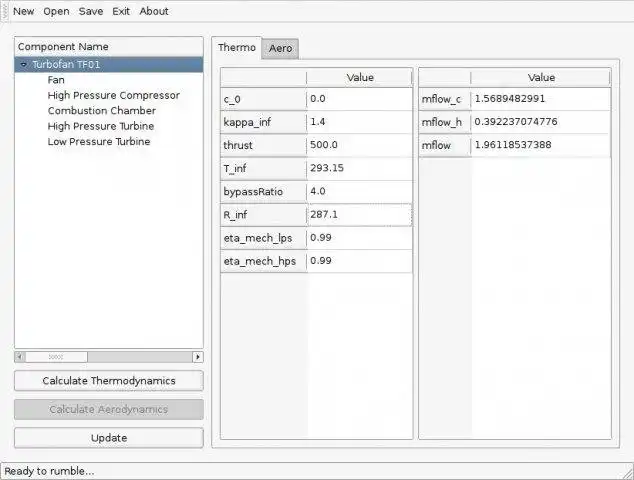
Task: Switch to the Thermo tab
Action: (x=237, y=48)
